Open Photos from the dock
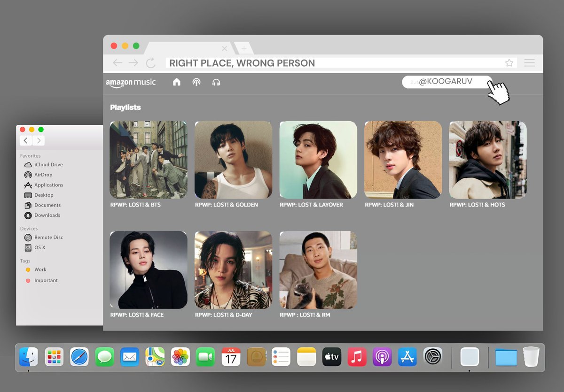 [180, 357]
